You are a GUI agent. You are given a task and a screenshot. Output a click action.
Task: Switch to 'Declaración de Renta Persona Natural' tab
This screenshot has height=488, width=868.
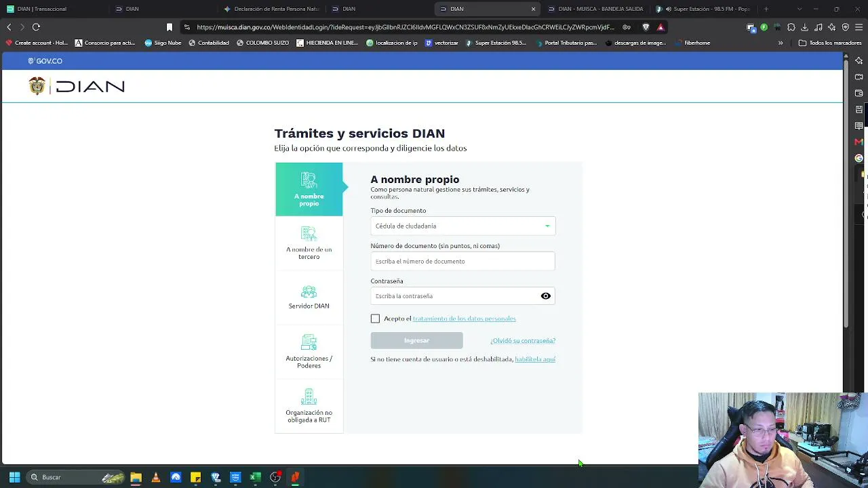click(x=271, y=9)
